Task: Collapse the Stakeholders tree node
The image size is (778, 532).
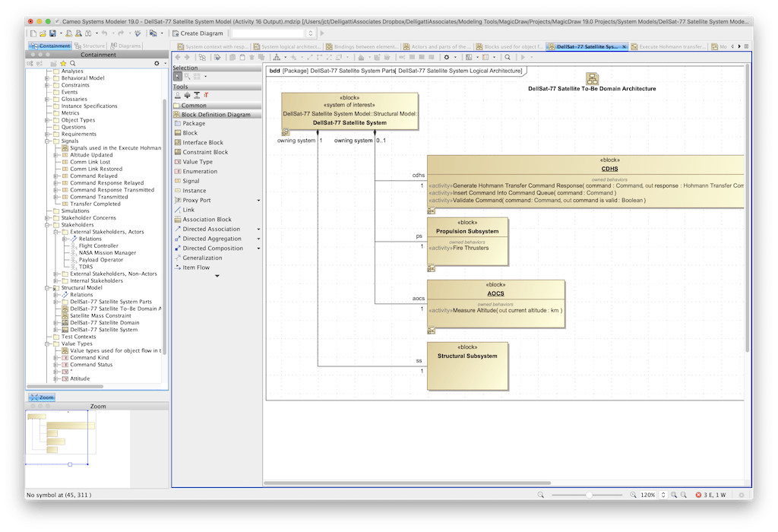Action: (46, 225)
